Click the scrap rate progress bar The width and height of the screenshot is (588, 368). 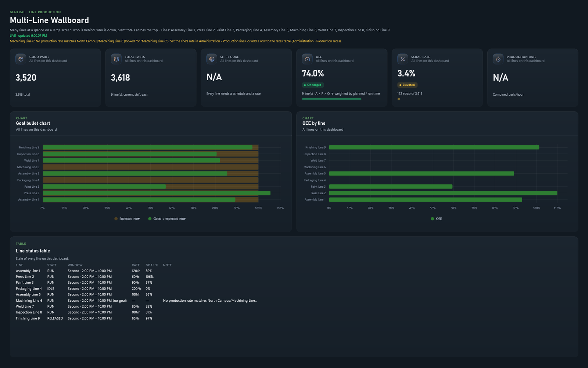pyautogui.click(x=437, y=99)
